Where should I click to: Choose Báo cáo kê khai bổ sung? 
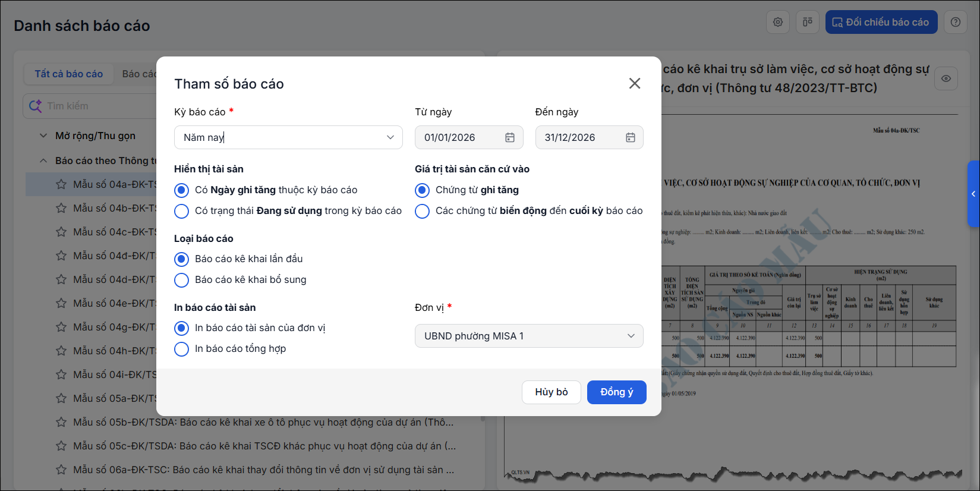tap(181, 280)
